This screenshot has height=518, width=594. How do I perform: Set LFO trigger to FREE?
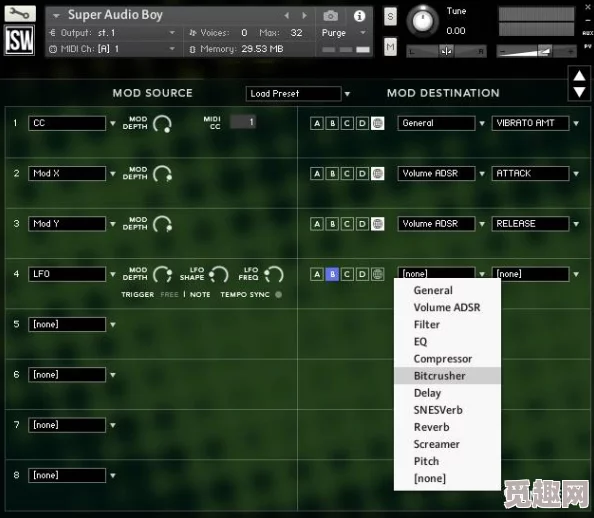coord(169,294)
